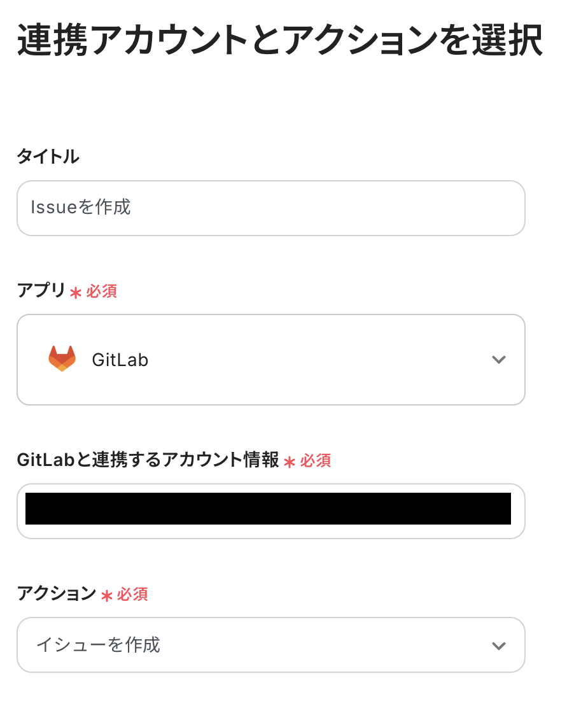Expand the アプリ dropdown chevron arrow
The height and width of the screenshot is (727, 588).
[x=499, y=360]
